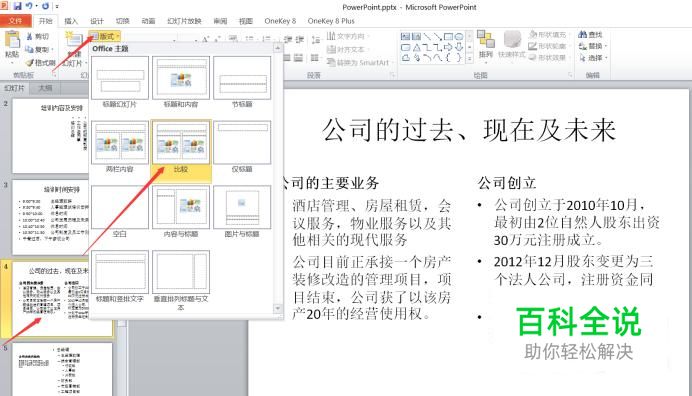
Task: Open the Align Text (对齐文本) dropdown
Action: click(348, 49)
